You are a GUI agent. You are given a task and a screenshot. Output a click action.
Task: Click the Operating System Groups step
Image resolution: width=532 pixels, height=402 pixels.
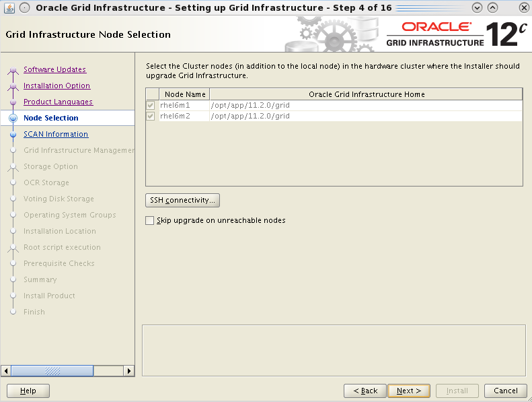(69, 215)
